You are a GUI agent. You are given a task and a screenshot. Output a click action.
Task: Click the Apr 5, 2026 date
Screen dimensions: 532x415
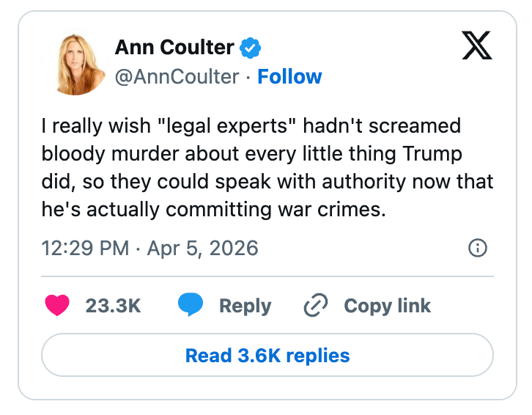pyautogui.click(x=203, y=248)
